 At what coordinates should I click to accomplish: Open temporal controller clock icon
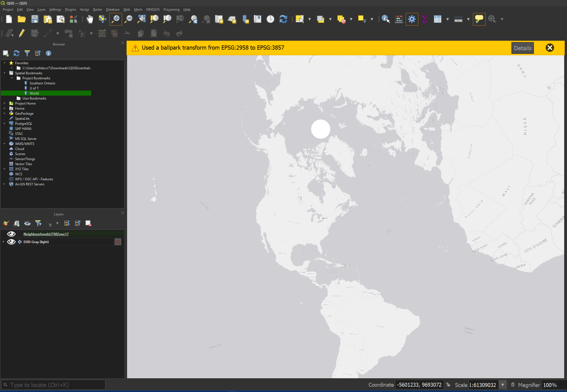[x=270, y=19]
